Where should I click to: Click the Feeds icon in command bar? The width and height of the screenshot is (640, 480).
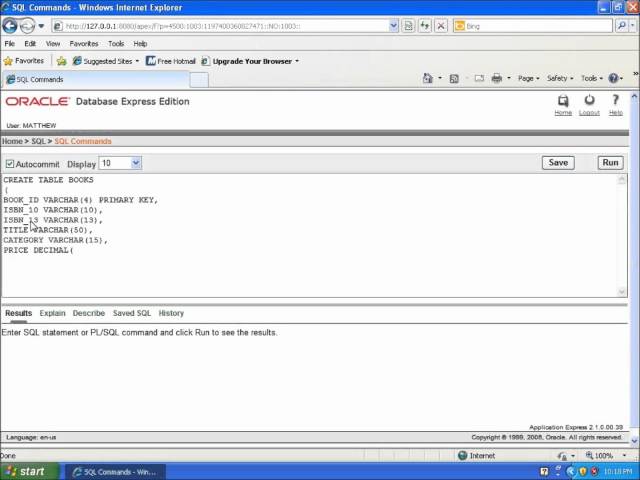(454, 78)
